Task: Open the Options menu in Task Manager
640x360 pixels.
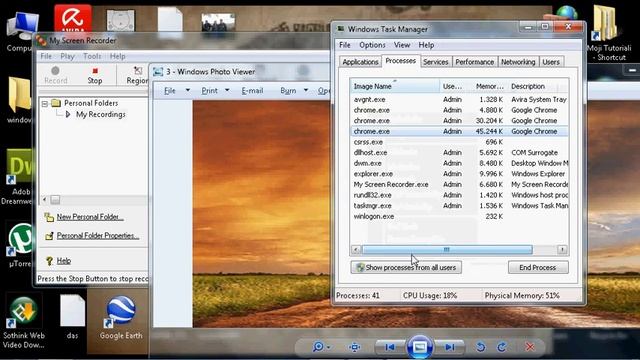Action: pos(372,45)
